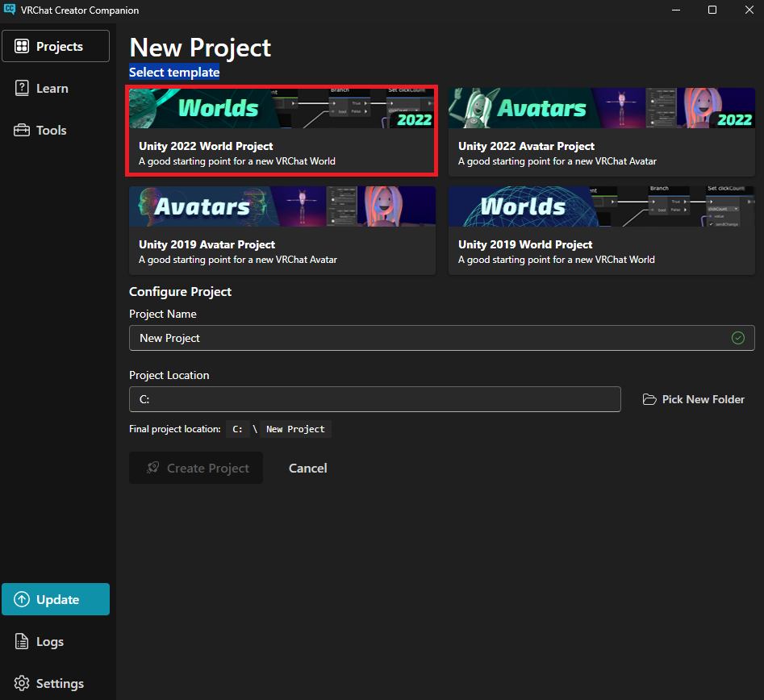
Task: Click the Logs document icon
Action: pyautogui.click(x=23, y=642)
